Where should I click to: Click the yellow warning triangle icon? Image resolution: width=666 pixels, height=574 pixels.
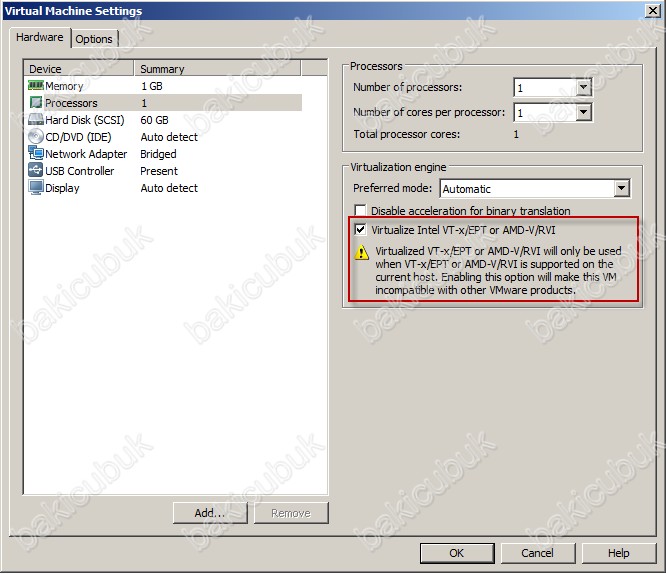(x=361, y=252)
